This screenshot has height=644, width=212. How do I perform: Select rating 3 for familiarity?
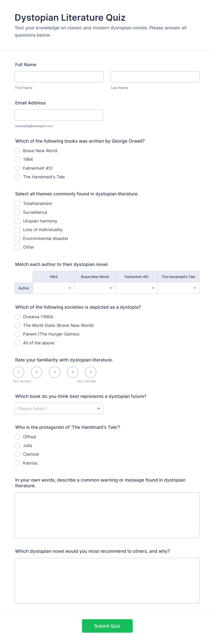[55, 372]
